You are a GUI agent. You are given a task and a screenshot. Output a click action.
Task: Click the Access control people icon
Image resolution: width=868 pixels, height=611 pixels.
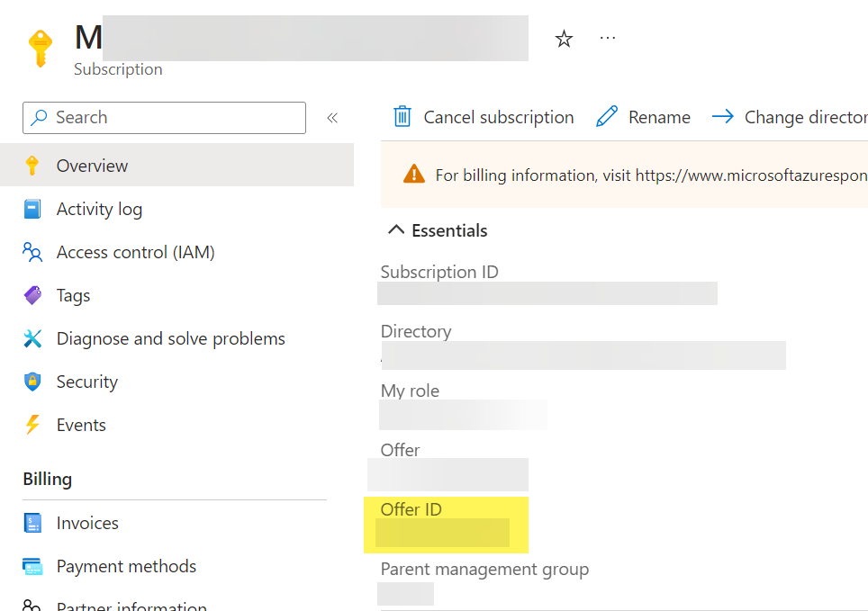[x=32, y=252]
